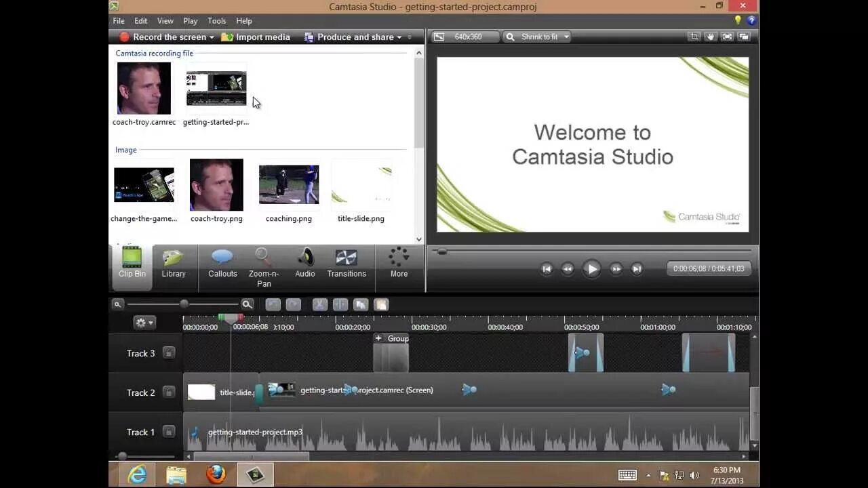
Task: Lock Track 2
Action: tap(169, 392)
